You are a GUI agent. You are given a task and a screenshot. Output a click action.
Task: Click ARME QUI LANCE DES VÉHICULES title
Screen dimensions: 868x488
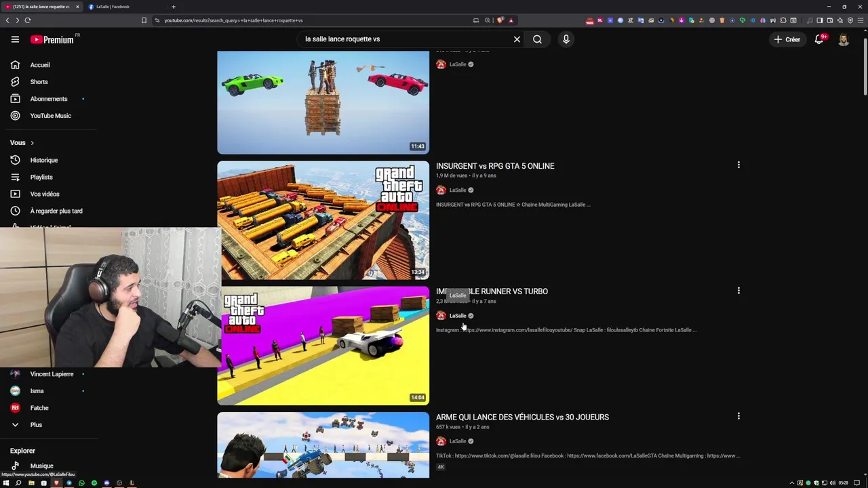522,417
